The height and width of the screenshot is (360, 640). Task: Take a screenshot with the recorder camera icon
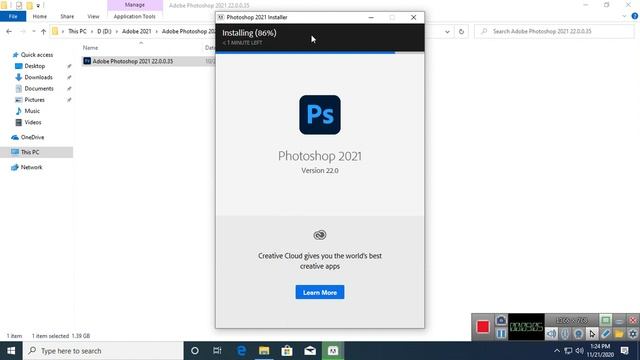(x=501, y=320)
